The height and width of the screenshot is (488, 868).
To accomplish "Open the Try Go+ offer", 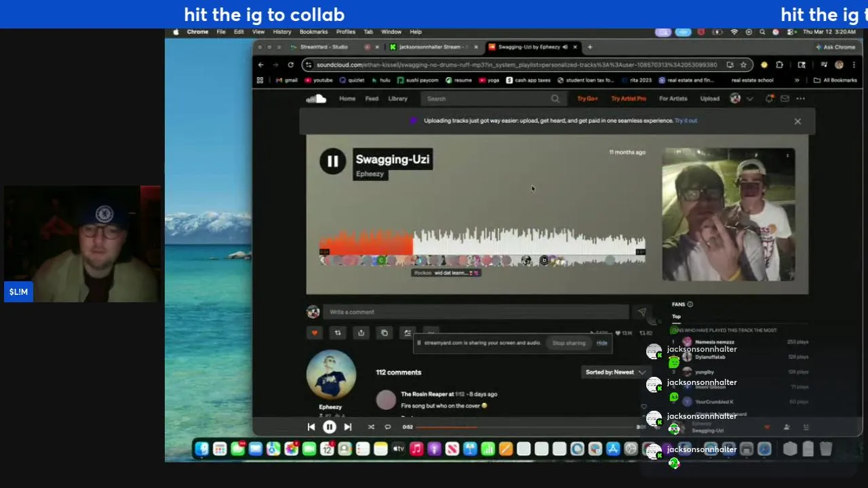I will tap(587, 99).
